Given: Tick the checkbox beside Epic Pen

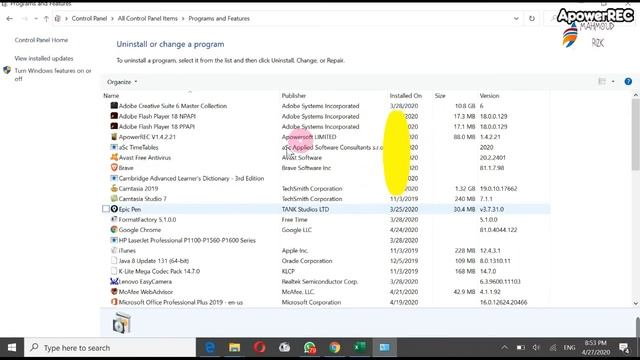Looking at the screenshot, I should click(x=106, y=209).
